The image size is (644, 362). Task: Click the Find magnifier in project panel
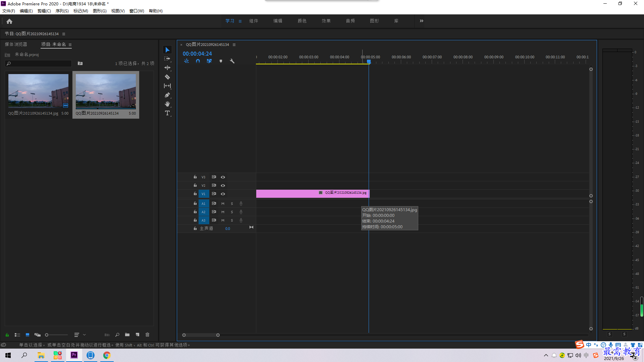pyautogui.click(x=117, y=335)
